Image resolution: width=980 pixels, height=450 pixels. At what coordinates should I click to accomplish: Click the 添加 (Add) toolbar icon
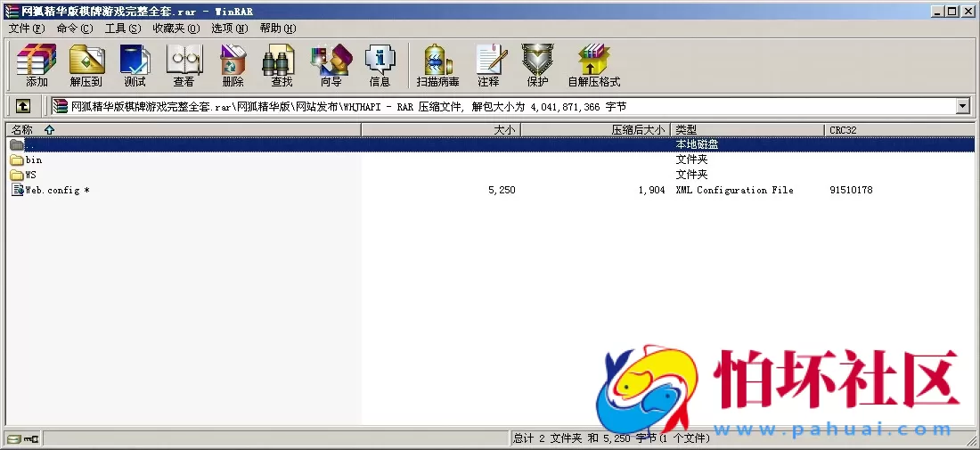click(37, 65)
